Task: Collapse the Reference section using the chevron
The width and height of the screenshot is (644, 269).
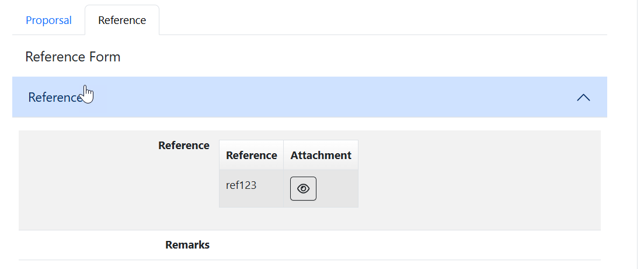Action: click(583, 98)
